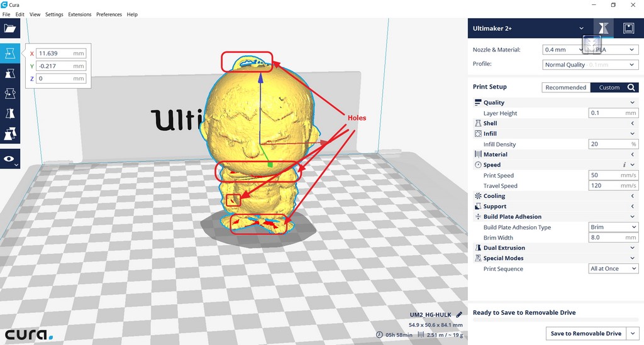Collapse the Infill section
644x345 pixels.
pyautogui.click(x=633, y=134)
